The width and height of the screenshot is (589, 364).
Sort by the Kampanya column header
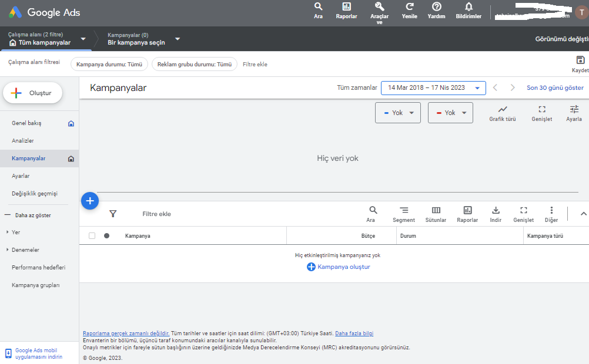(138, 236)
